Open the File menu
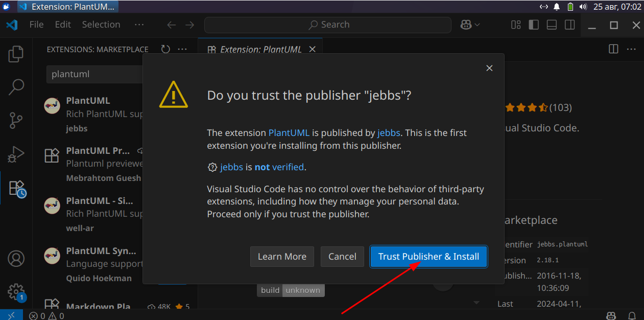 click(x=36, y=25)
